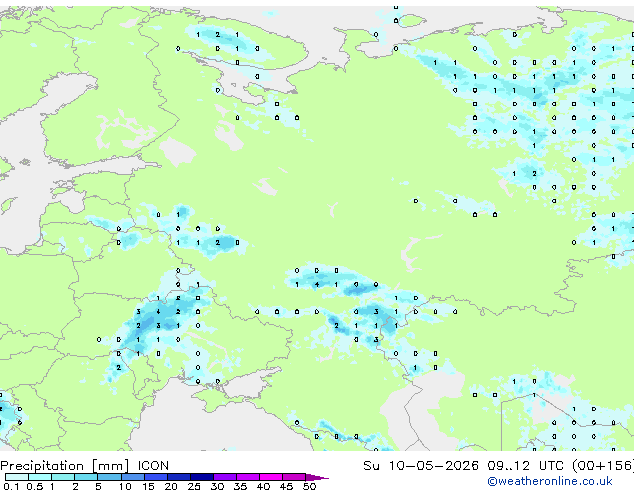Pick the 45–50 mm legend swatch

(294, 477)
